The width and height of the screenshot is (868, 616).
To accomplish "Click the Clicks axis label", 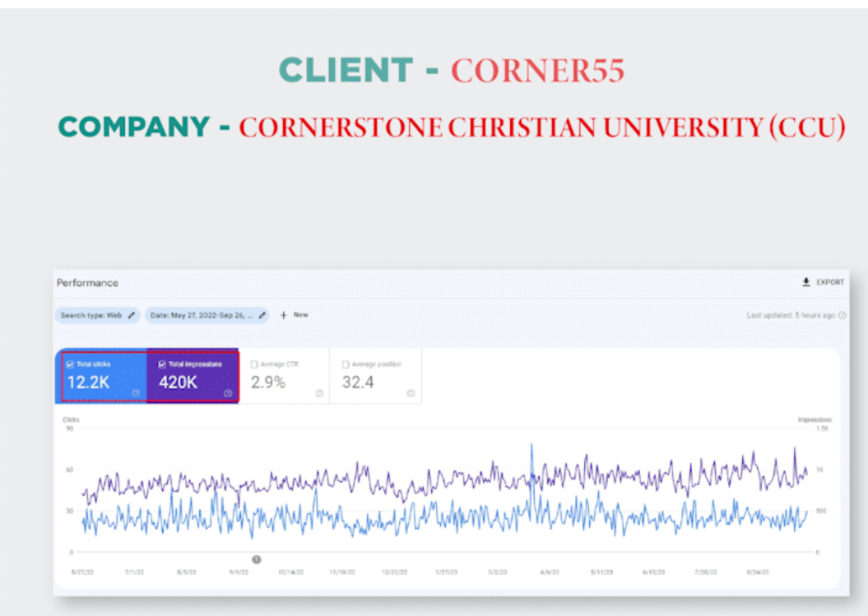I will pos(71,419).
